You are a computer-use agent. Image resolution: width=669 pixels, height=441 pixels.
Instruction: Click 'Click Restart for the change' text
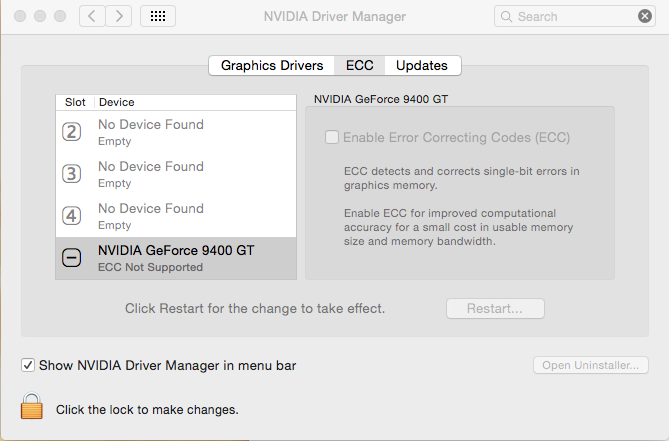255,308
